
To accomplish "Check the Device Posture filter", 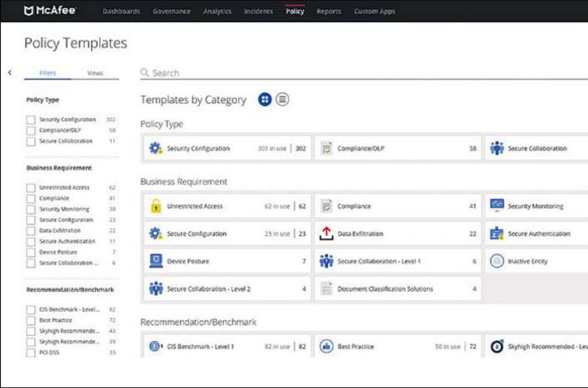I will pos(31,253).
